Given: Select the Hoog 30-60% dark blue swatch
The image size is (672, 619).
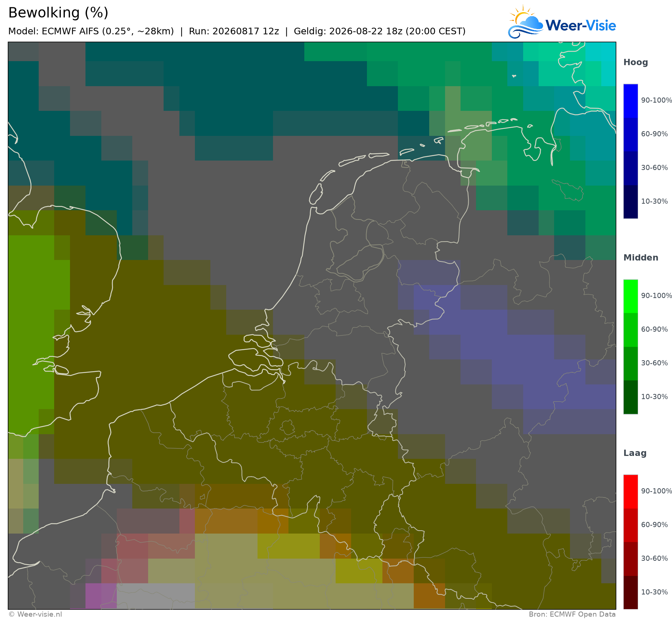Looking at the screenshot, I should click(x=630, y=168).
